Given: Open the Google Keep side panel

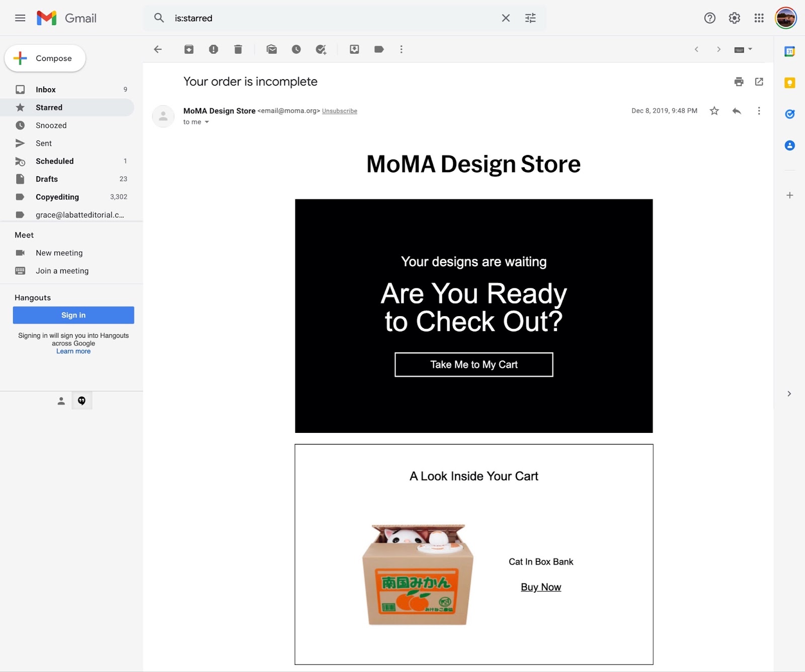Looking at the screenshot, I should 789,83.
